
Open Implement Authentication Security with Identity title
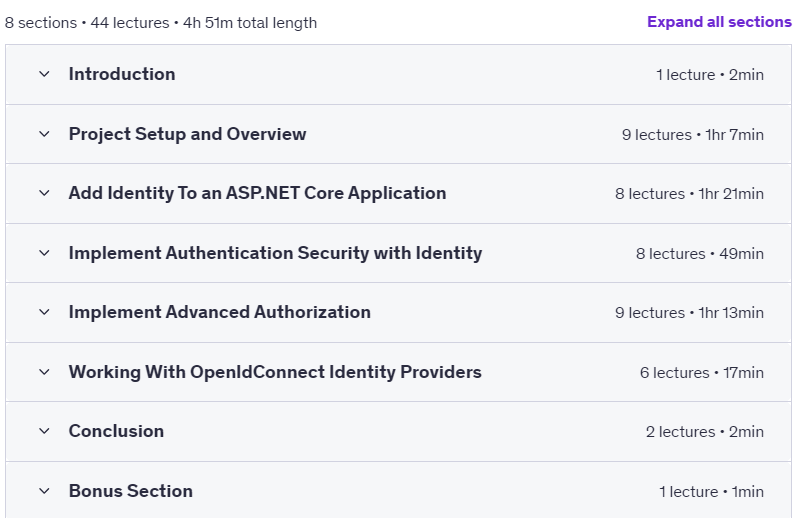tap(275, 253)
